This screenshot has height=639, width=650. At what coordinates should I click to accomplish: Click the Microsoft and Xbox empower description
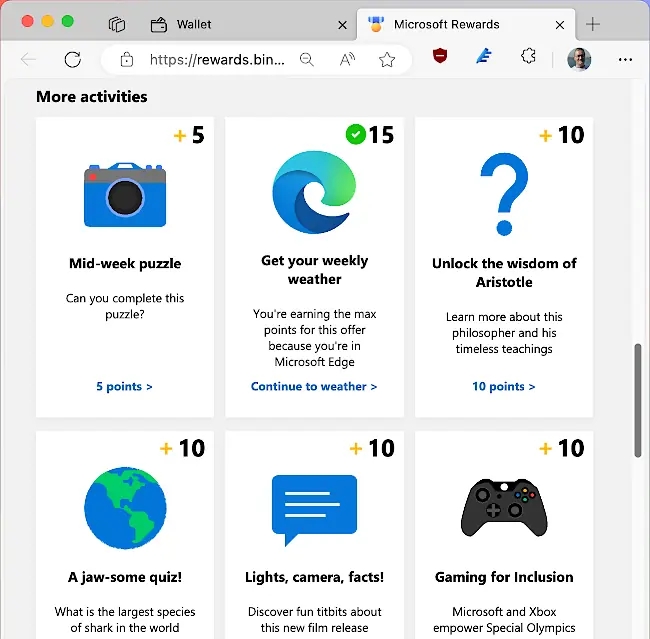[504, 620]
